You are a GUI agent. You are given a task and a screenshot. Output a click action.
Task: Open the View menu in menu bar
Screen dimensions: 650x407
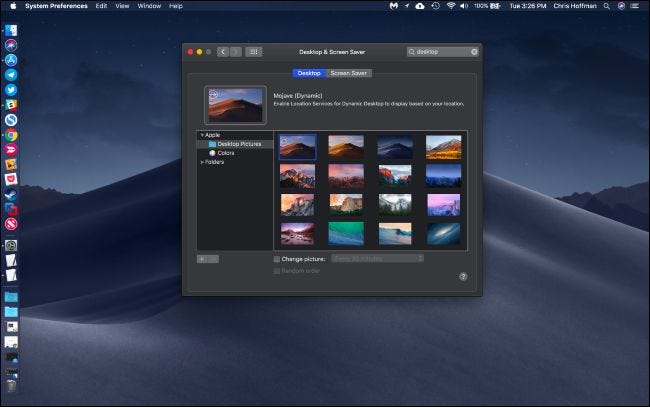coord(122,6)
